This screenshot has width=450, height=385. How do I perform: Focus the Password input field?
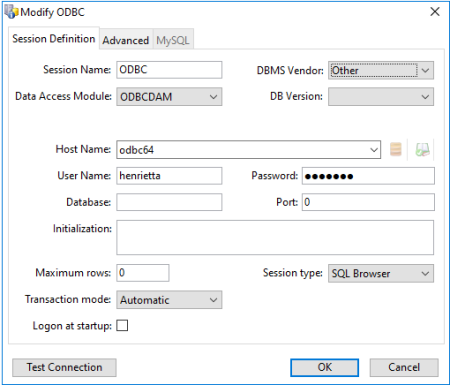(x=368, y=176)
